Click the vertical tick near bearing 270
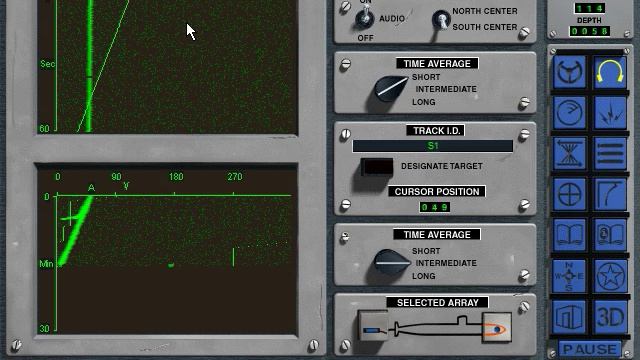The image size is (640, 360). (x=233, y=257)
